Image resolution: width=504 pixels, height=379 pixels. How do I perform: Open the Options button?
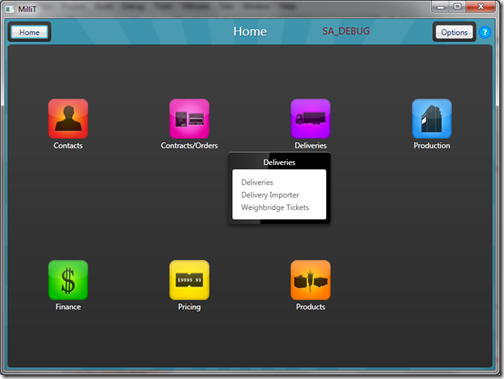[x=454, y=32]
